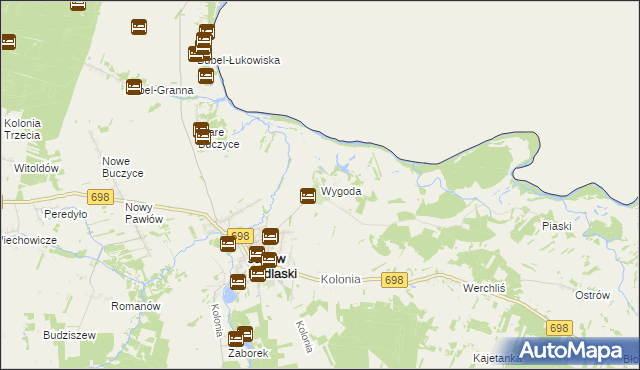
Task: Click the Peredyło village label
Action: [66, 214]
